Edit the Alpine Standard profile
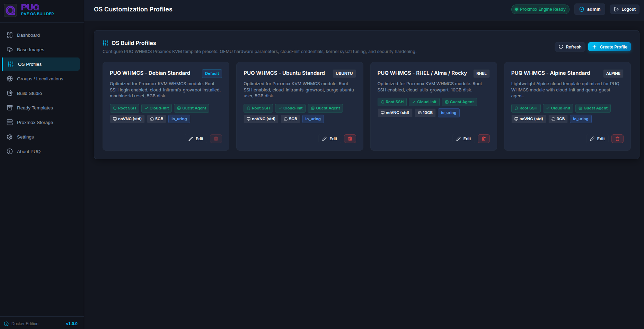The width and height of the screenshot is (644, 329). click(597, 139)
